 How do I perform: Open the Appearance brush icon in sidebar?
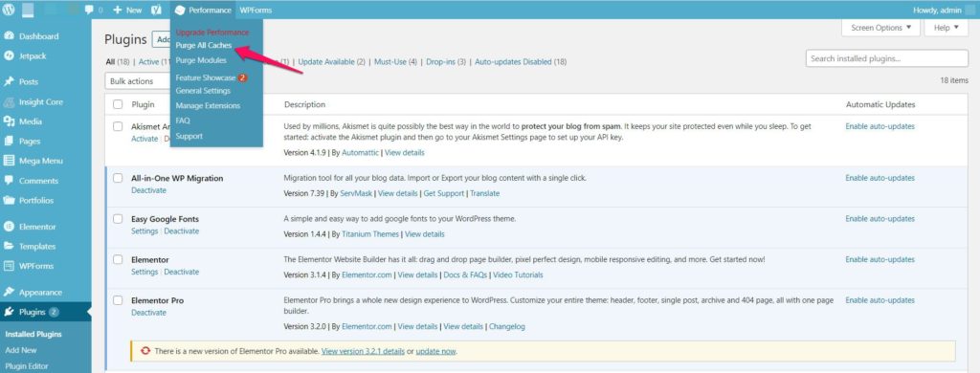point(9,292)
